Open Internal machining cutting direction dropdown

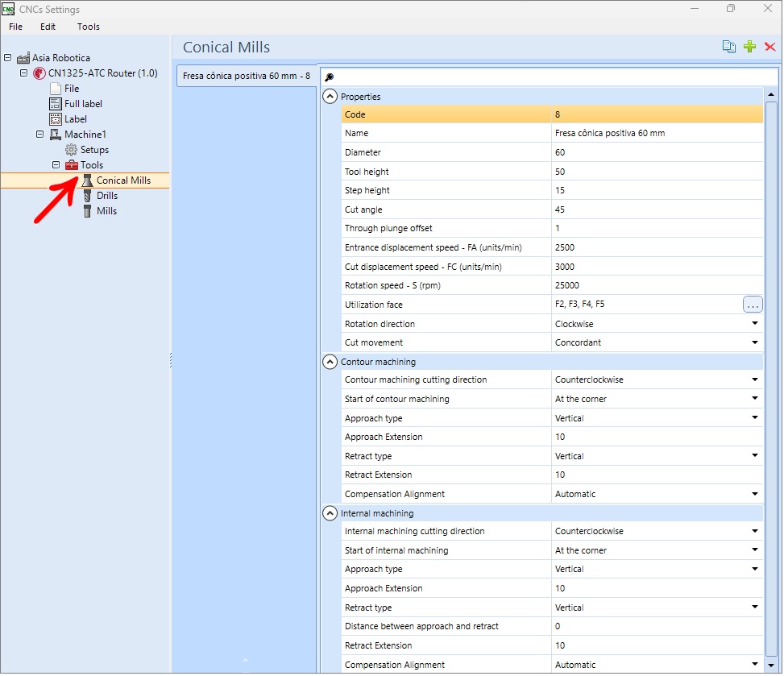click(x=754, y=531)
